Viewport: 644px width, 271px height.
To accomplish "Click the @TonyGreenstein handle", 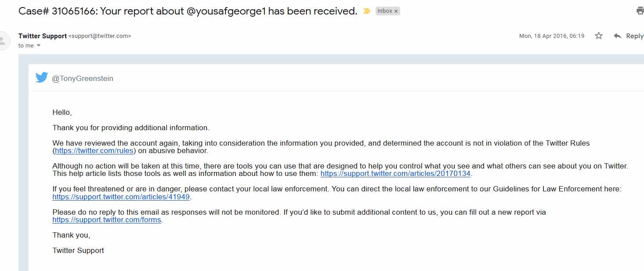I will click(83, 78).
